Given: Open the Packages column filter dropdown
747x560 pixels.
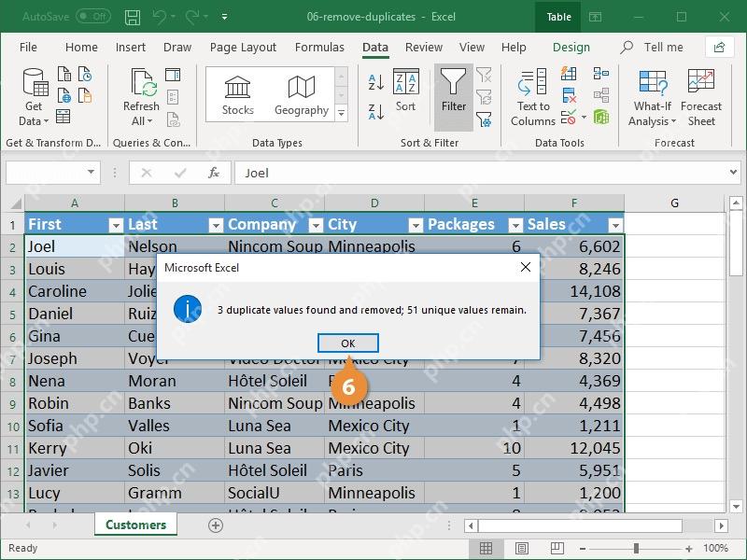Looking at the screenshot, I should (x=515, y=225).
